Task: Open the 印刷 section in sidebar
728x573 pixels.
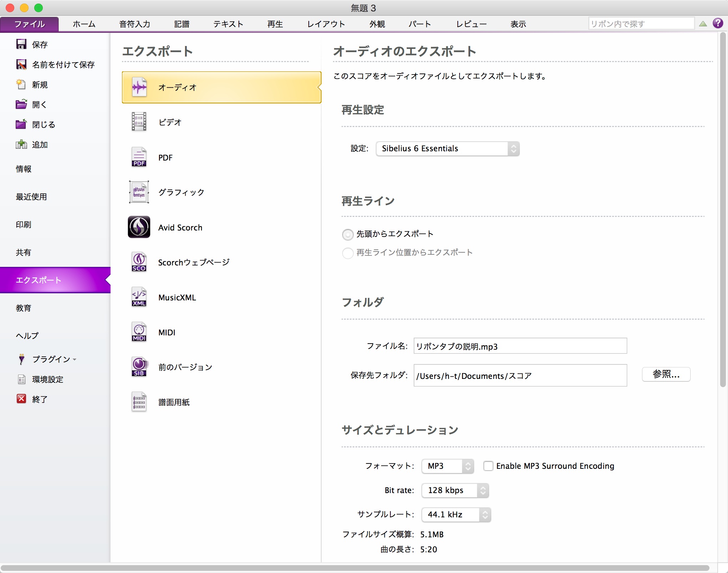Action: [24, 224]
